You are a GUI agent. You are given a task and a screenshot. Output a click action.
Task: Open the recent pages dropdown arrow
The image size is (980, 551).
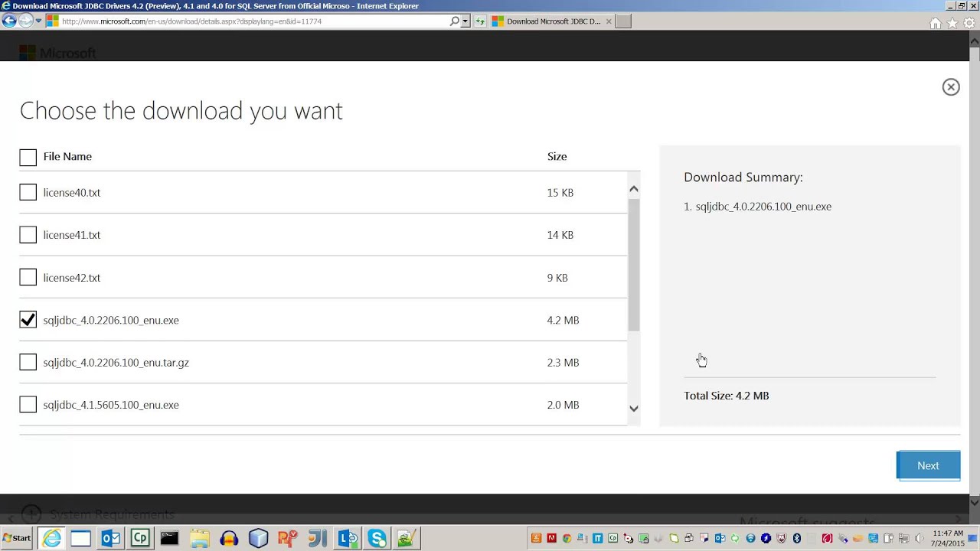click(38, 21)
